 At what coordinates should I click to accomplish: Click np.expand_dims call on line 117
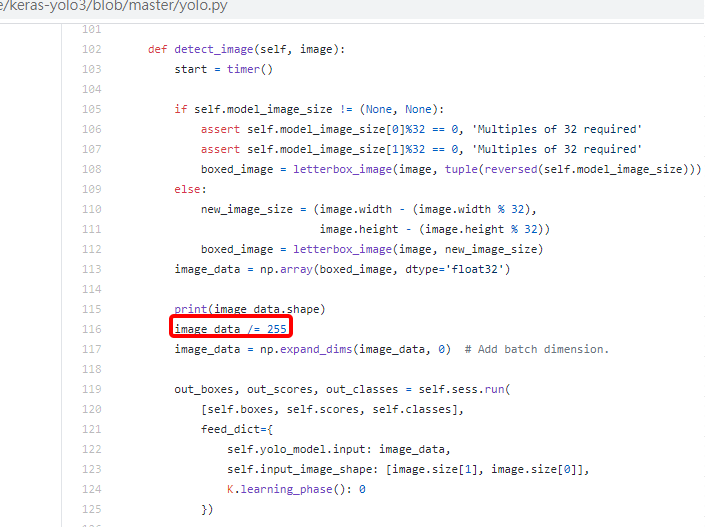(x=356, y=349)
